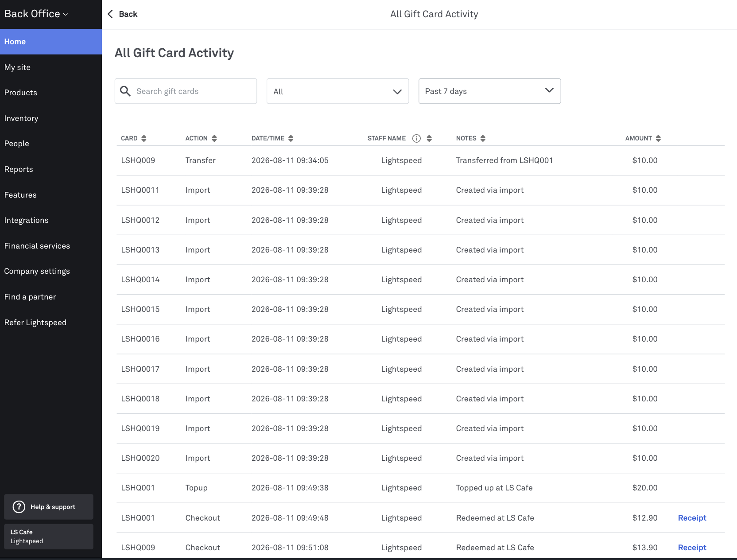
Task: Click timestamp 2026-08-11 09:34:05
Action: click(x=290, y=160)
